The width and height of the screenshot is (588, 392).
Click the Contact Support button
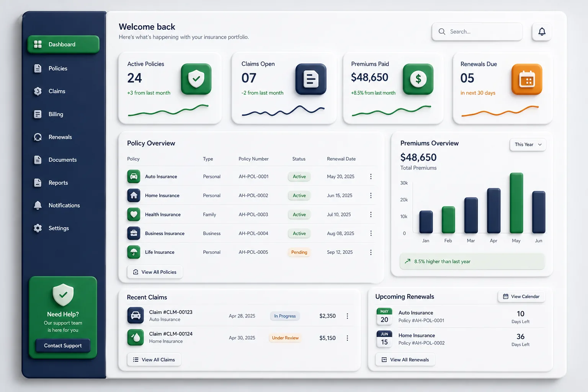[x=63, y=346]
